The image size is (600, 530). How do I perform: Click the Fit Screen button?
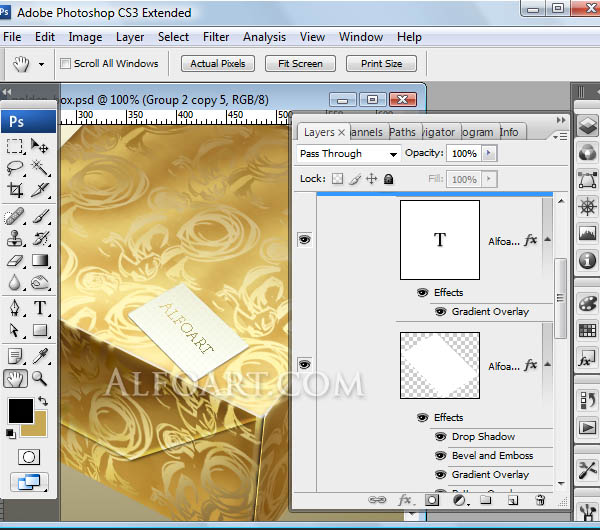[x=300, y=64]
